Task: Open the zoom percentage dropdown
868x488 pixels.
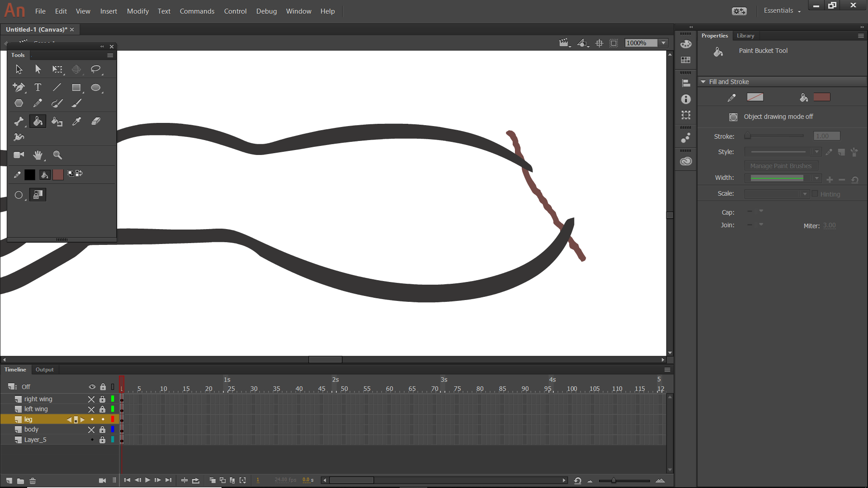Action: 663,43
